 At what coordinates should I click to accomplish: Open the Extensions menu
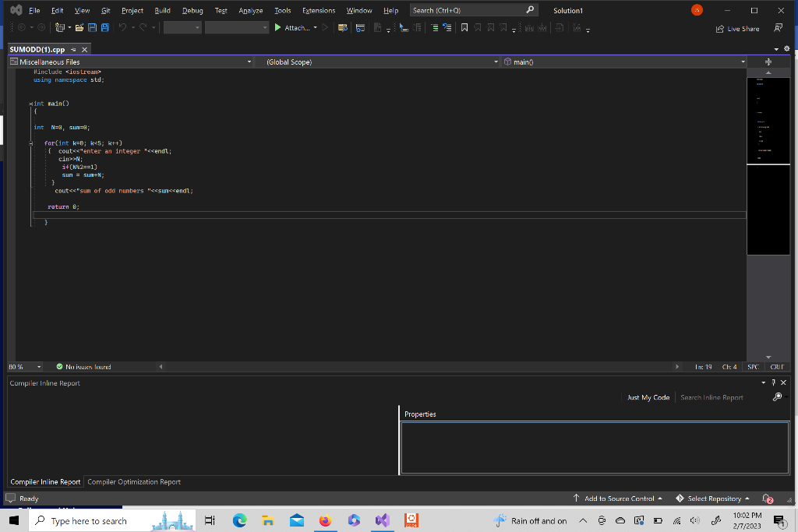[319, 10]
